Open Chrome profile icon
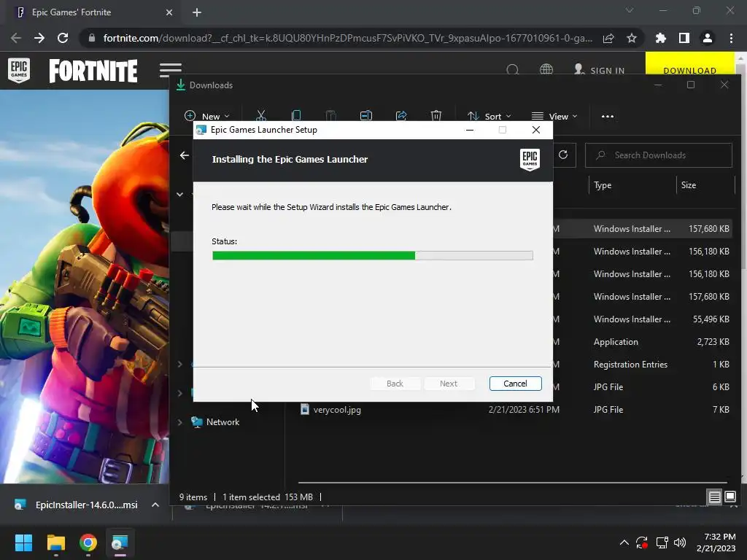 [708, 38]
